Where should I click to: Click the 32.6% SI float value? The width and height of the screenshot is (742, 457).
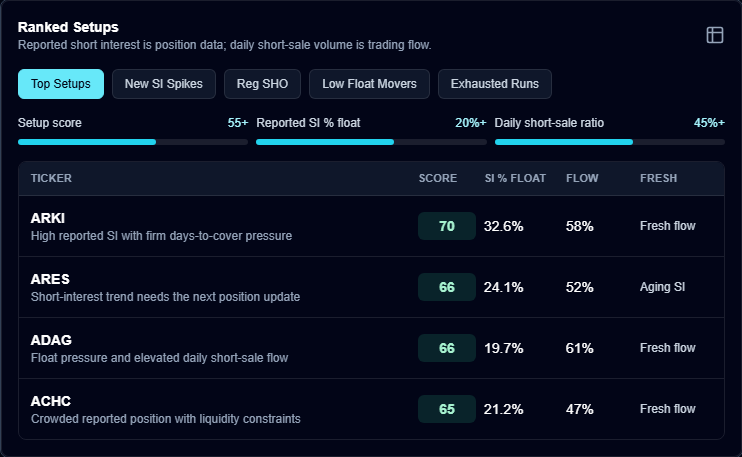[x=504, y=226]
